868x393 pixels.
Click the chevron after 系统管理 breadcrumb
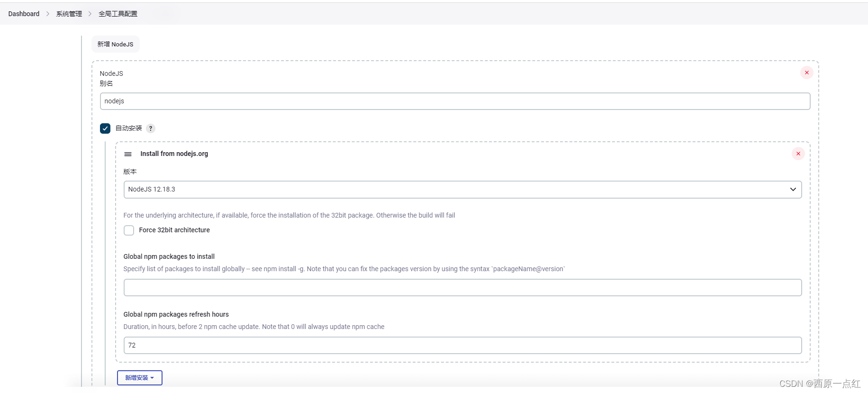click(x=90, y=14)
